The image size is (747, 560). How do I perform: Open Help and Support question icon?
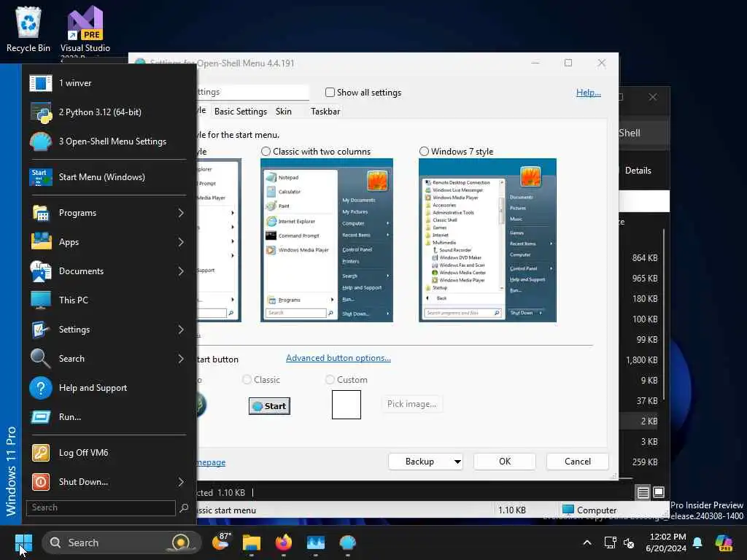tap(41, 388)
